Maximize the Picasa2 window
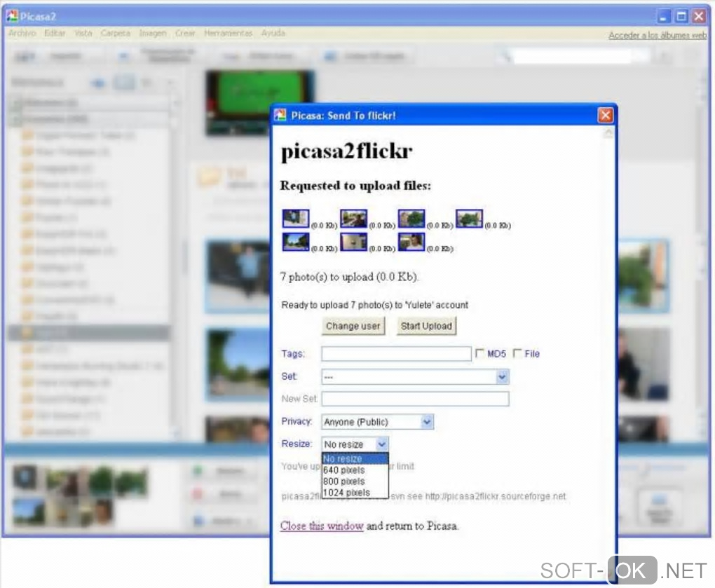The width and height of the screenshot is (715, 588). click(681, 16)
